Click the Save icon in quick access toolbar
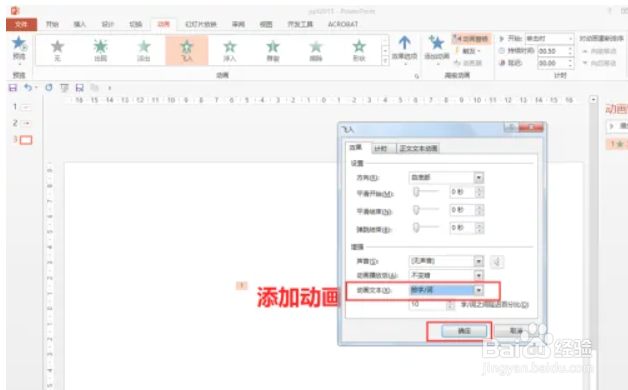This screenshot has height=390, width=628. click(x=13, y=87)
